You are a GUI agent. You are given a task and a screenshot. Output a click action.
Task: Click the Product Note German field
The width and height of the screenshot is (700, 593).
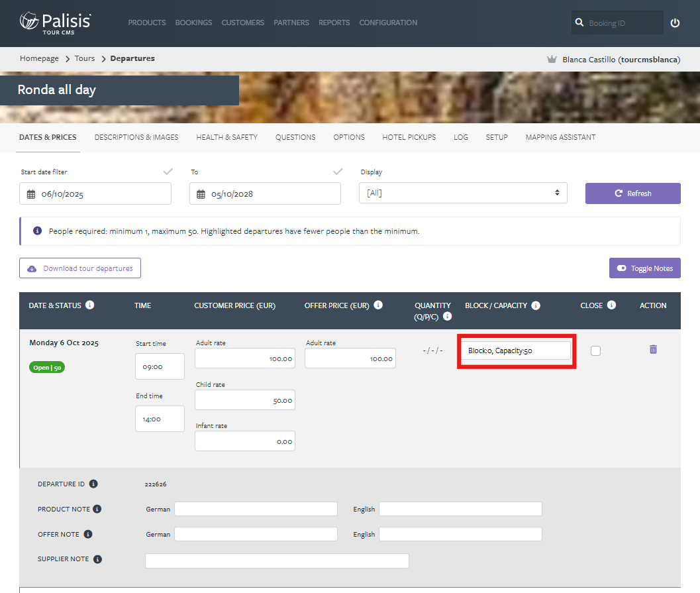[x=256, y=509]
